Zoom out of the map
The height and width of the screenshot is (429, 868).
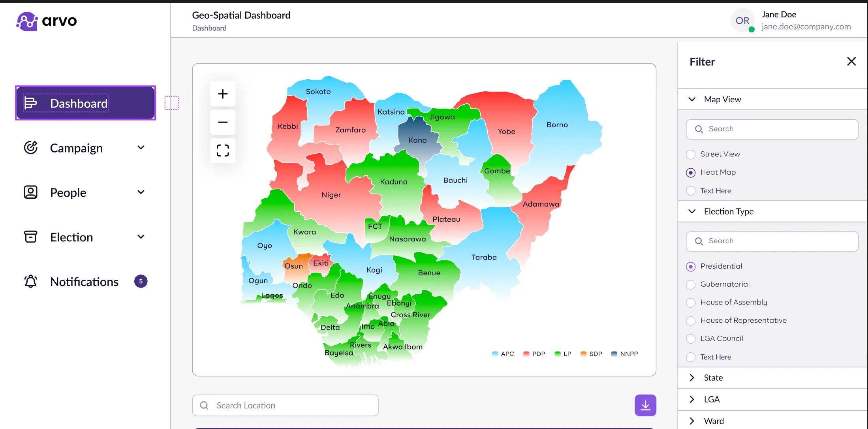pyautogui.click(x=223, y=122)
